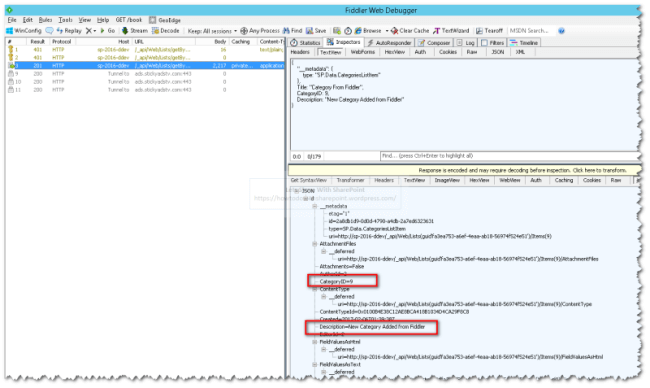Open the File menu
The height and width of the screenshot is (388, 650).
(12, 20)
